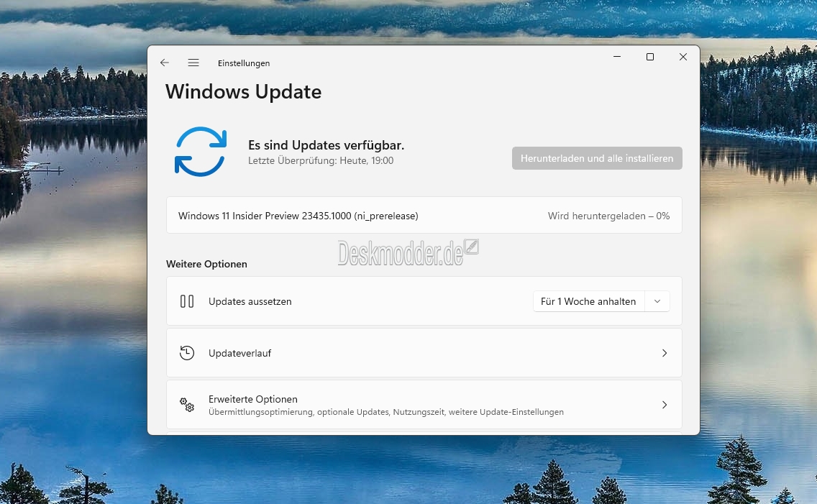817x504 pixels.
Task: Click the blue update sync icon
Action: tap(201, 152)
